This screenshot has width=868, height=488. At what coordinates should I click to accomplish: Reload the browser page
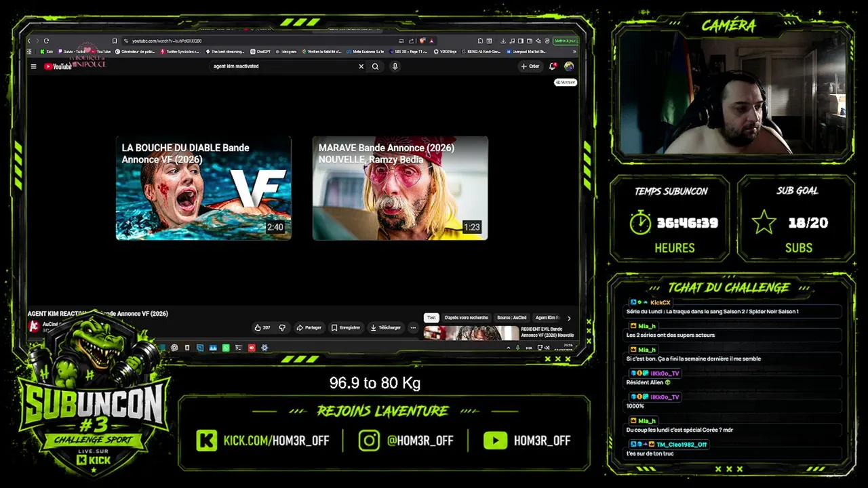coord(46,41)
